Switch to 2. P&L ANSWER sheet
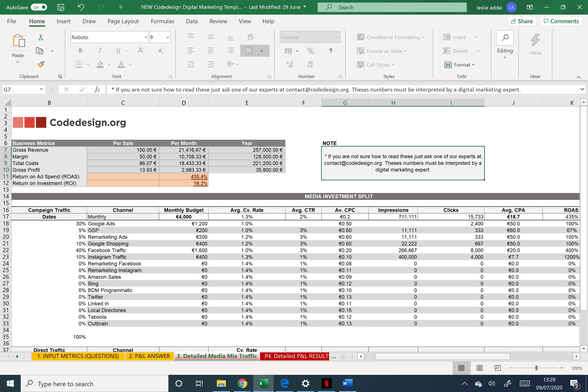The image size is (588, 392). click(x=149, y=356)
